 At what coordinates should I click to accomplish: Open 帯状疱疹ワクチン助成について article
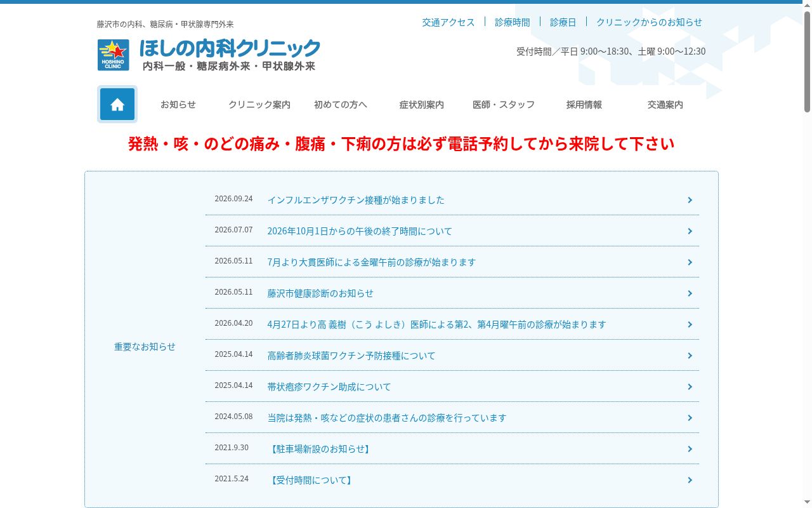pyautogui.click(x=329, y=387)
